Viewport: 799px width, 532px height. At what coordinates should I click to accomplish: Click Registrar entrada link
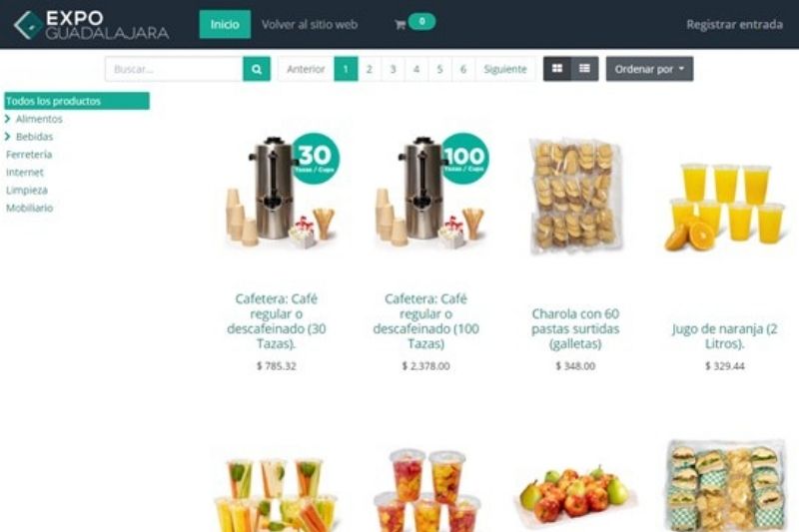click(734, 24)
